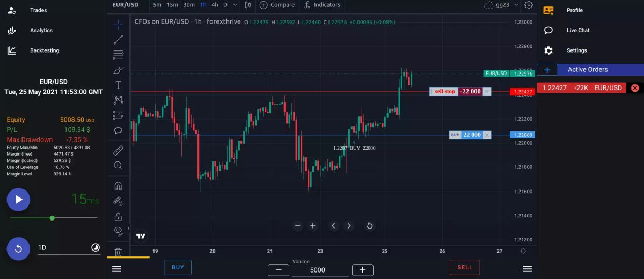The image size is (644, 279).
Task: Zoom in chart with plus control
Action: click(x=313, y=226)
